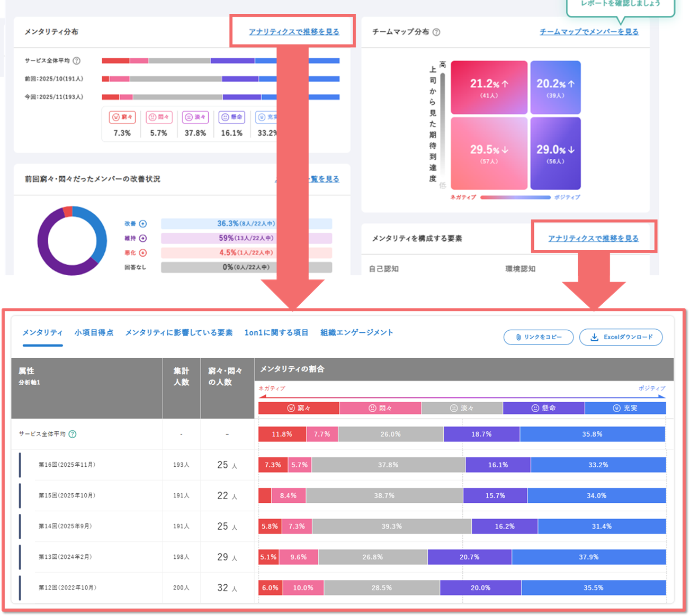
Task: Click the 維持 right-arrow circle icon
Action: tap(143, 238)
